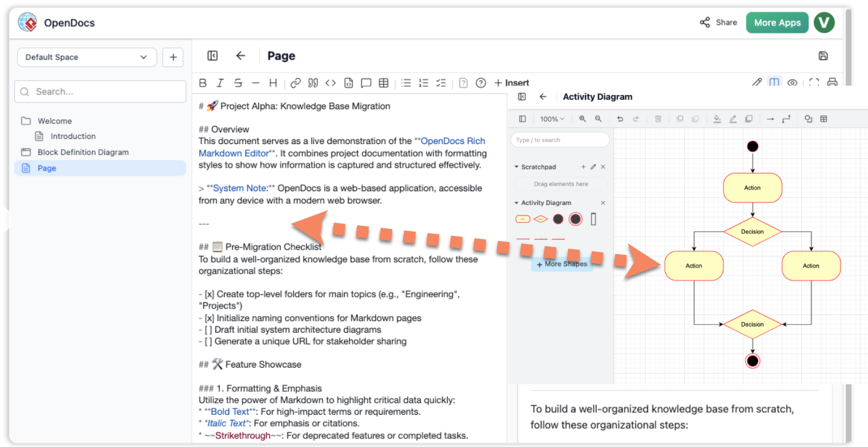Screen dimensions: 868x447
Task: Switch editor to preview-only eye mode
Action: click(x=792, y=81)
